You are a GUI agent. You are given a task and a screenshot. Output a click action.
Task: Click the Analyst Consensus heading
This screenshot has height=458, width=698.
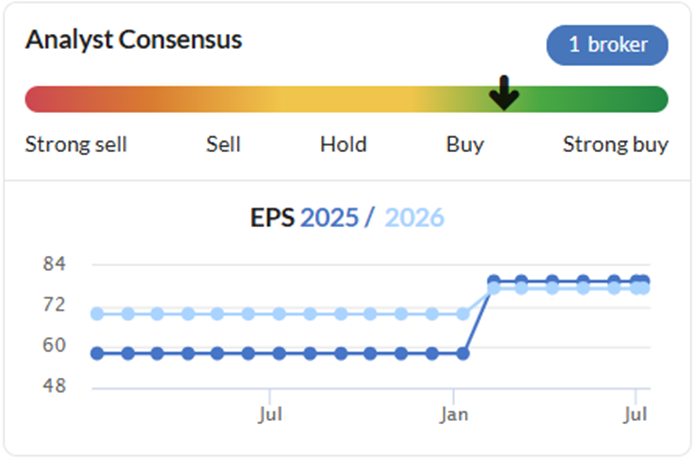(134, 40)
